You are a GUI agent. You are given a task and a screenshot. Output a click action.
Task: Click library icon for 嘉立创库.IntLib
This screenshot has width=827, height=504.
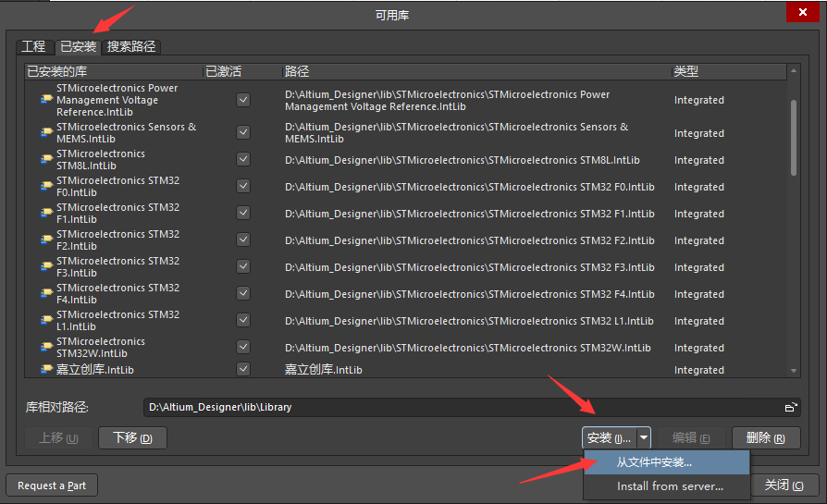[47, 369]
